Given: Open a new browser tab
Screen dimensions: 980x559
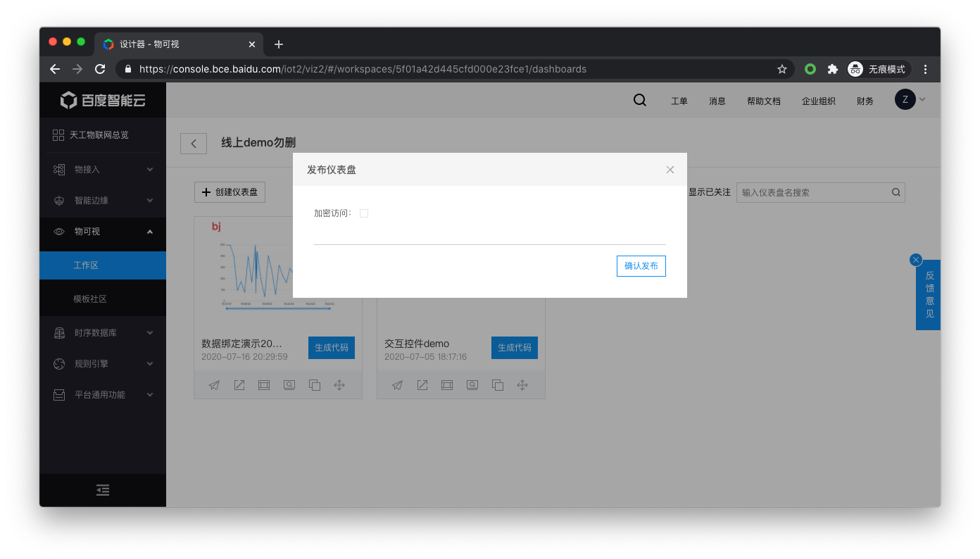Looking at the screenshot, I should [279, 44].
